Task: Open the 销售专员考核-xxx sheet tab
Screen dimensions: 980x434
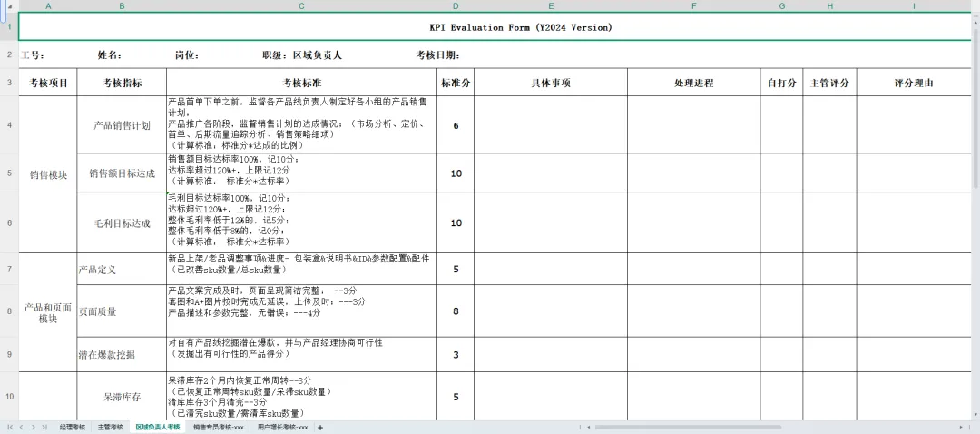Action: click(220, 428)
